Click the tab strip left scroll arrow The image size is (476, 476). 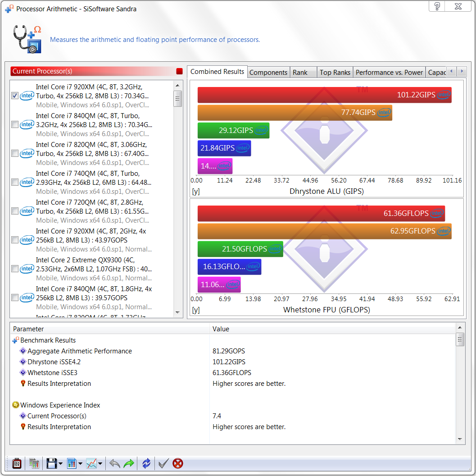(451, 72)
